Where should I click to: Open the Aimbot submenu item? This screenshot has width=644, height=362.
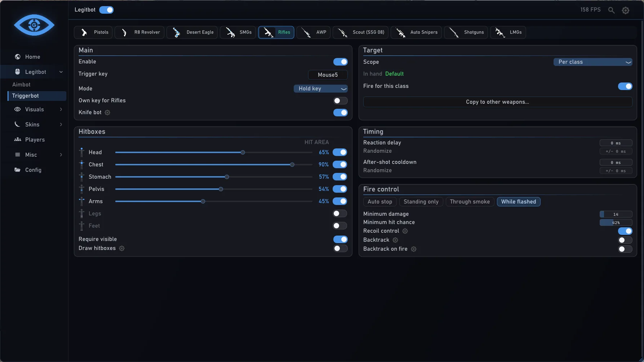point(21,84)
